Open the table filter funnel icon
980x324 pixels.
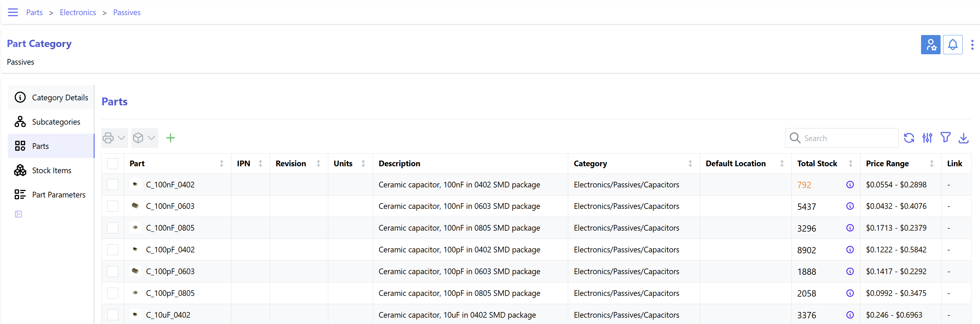pos(945,138)
